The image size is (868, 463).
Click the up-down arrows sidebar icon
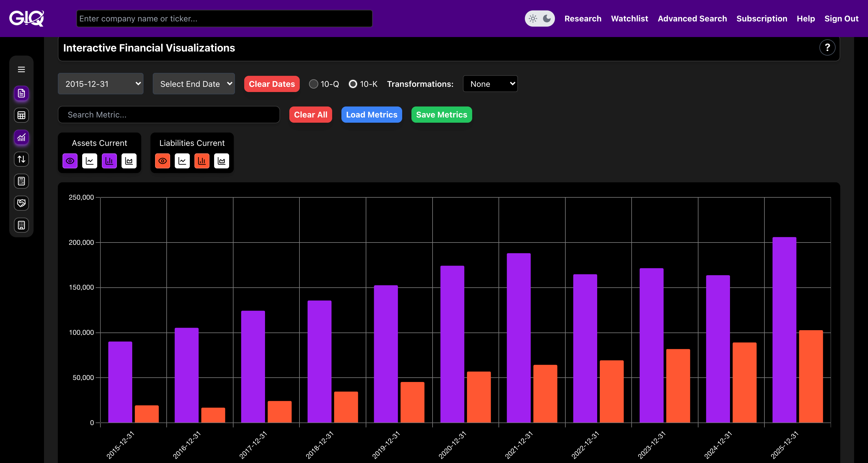pos(21,159)
